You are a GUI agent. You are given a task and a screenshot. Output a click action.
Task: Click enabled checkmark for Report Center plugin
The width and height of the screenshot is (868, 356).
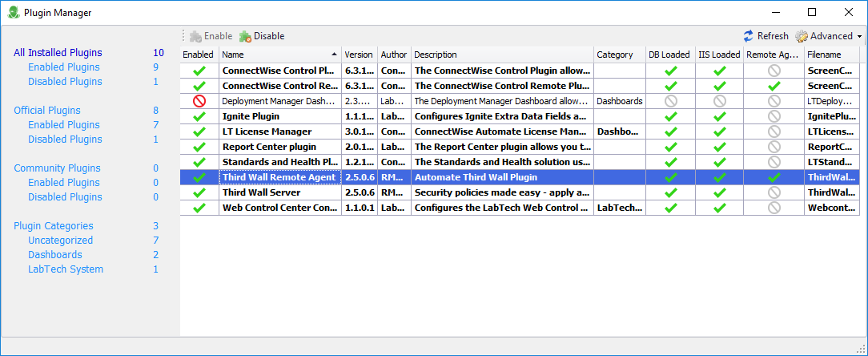(x=199, y=147)
